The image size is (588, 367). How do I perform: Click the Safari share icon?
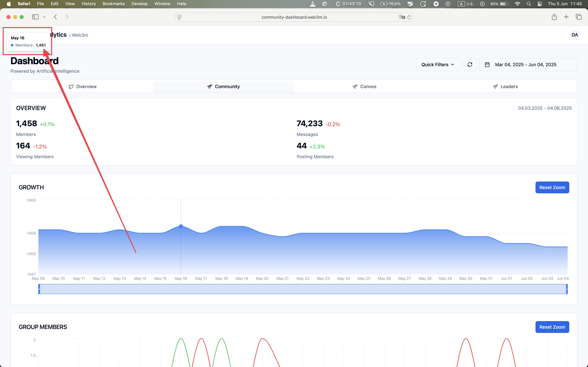tap(554, 17)
